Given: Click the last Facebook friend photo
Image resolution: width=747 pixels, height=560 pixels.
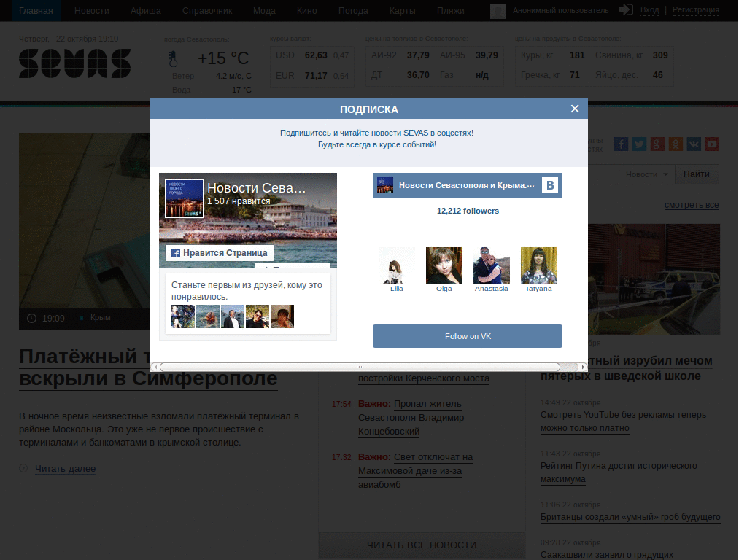Looking at the screenshot, I should click(282, 316).
